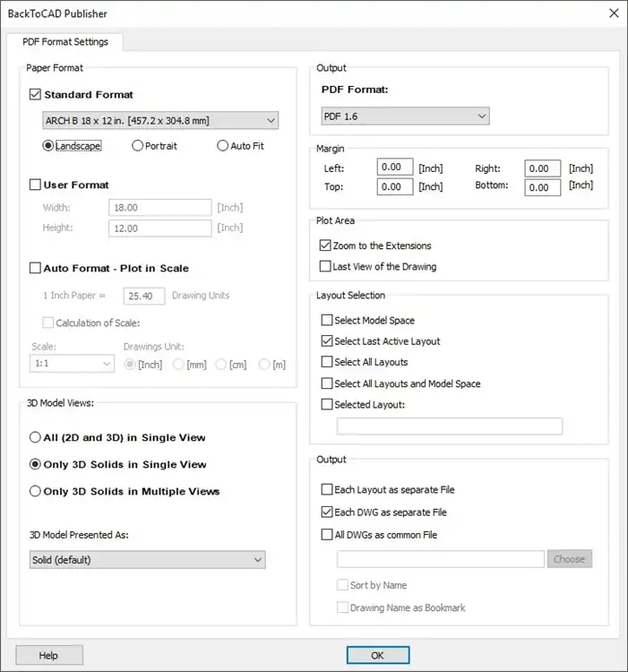Toggle the Sort by Name checkbox
Image resolution: width=628 pixels, height=672 pixels.
tap(342, 585)
